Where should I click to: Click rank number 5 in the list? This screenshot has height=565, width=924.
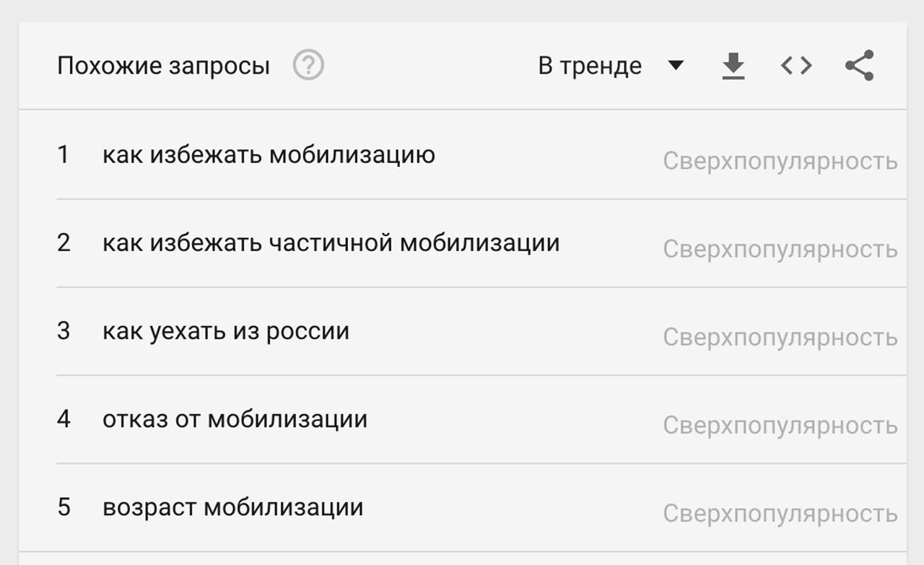[64, 507]
